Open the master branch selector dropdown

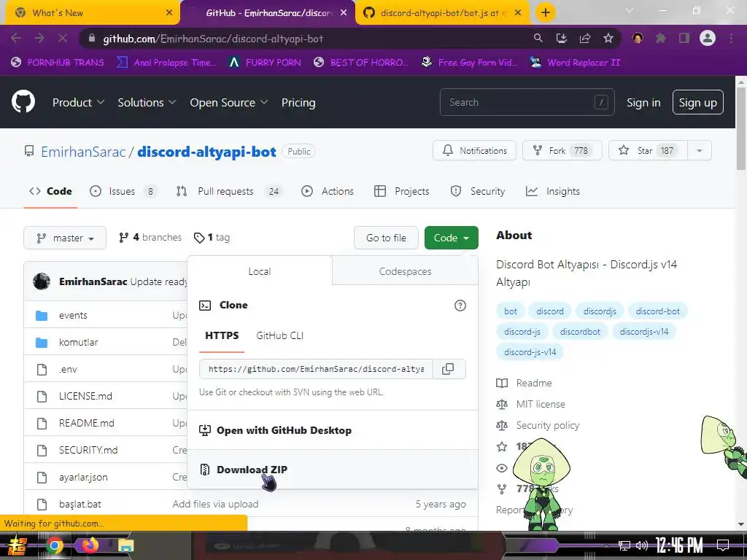65,238
